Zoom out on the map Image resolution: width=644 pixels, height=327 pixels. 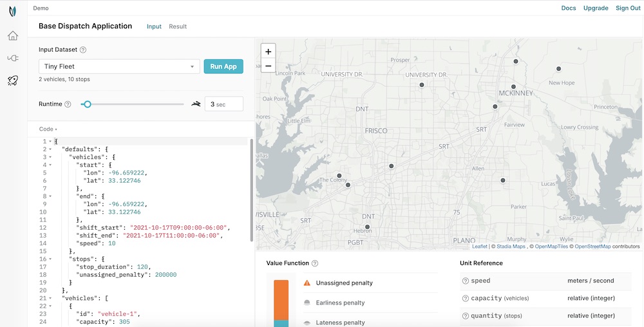(x=268, y=66)
